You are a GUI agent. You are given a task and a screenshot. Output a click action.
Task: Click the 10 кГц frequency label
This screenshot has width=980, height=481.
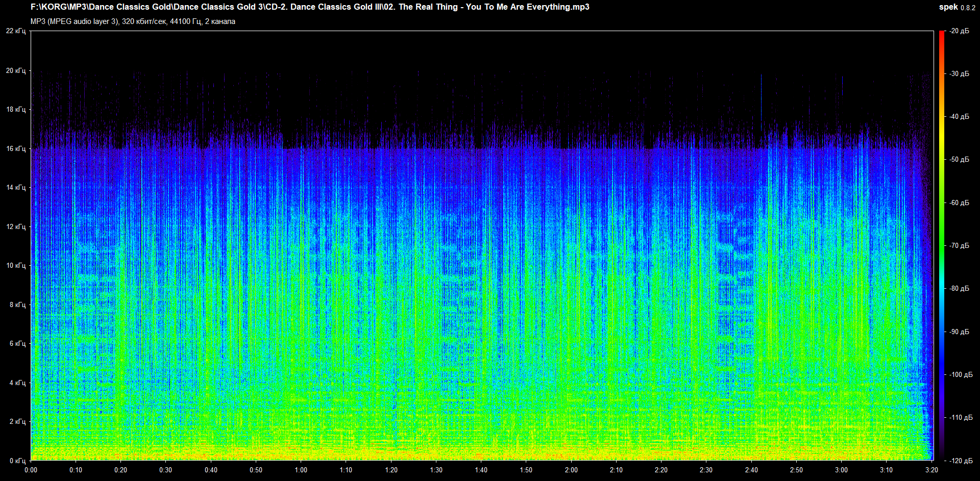coord(16,265)
